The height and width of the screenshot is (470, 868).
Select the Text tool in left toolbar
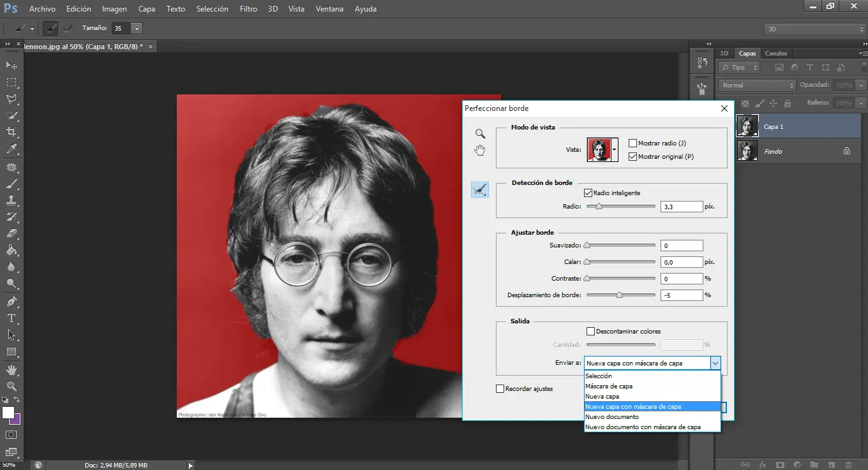[11, 318]
